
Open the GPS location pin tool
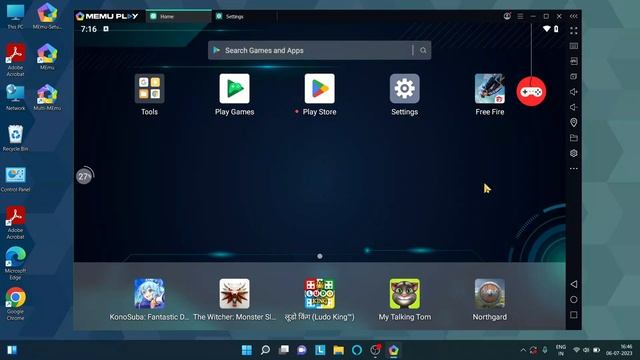(x=573, y=122)
